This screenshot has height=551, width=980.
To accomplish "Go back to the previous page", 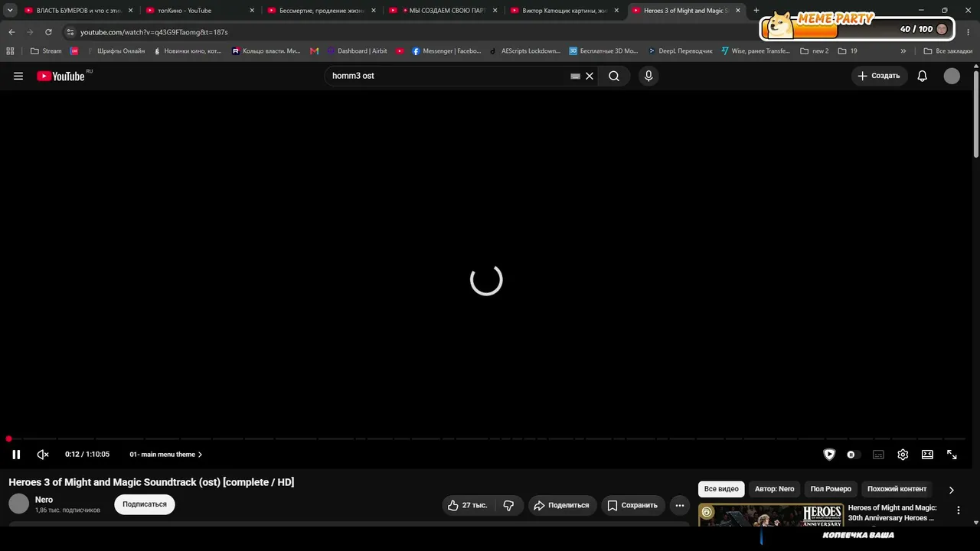I will tap(11, 32).
